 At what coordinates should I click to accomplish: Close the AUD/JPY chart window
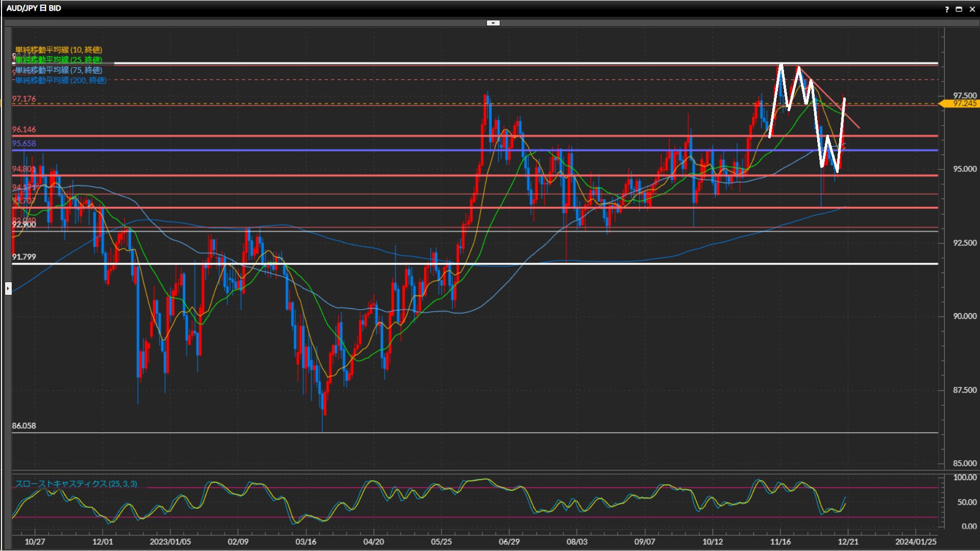coord(972,9)
